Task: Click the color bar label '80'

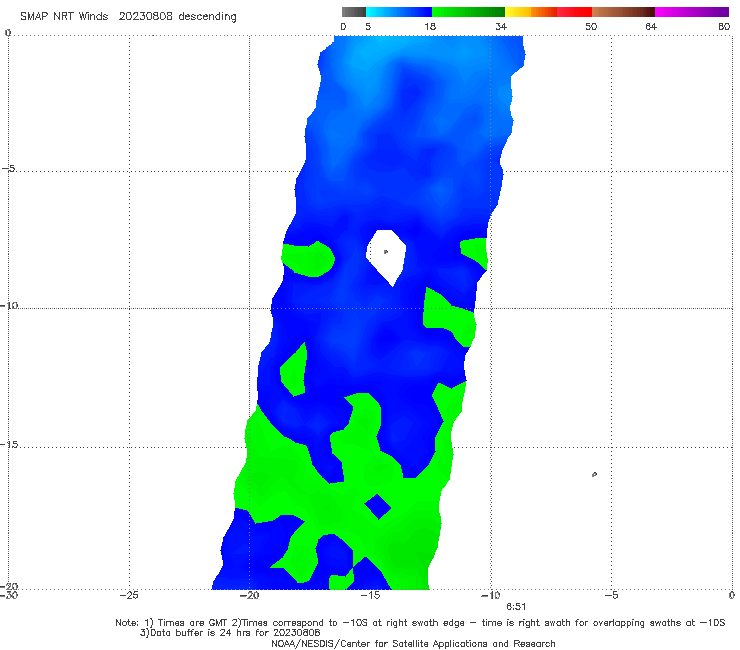Action: point(724,27)
